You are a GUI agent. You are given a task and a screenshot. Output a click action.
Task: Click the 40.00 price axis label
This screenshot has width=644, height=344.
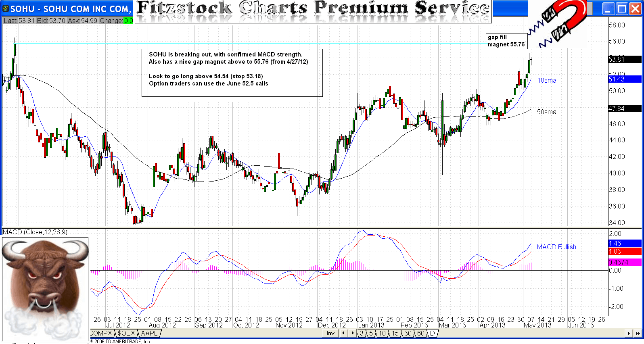click(x=617, y=173)
